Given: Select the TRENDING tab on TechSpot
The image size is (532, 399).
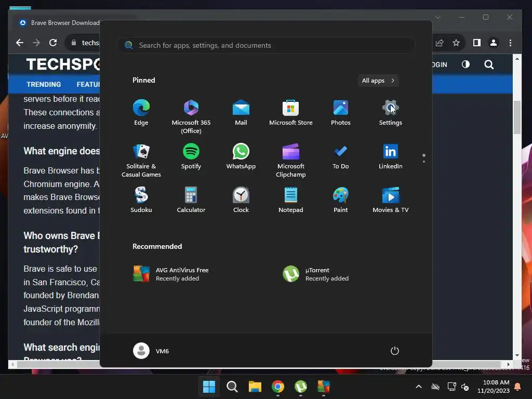Looking at the screenshot, I should coord(44,84).
